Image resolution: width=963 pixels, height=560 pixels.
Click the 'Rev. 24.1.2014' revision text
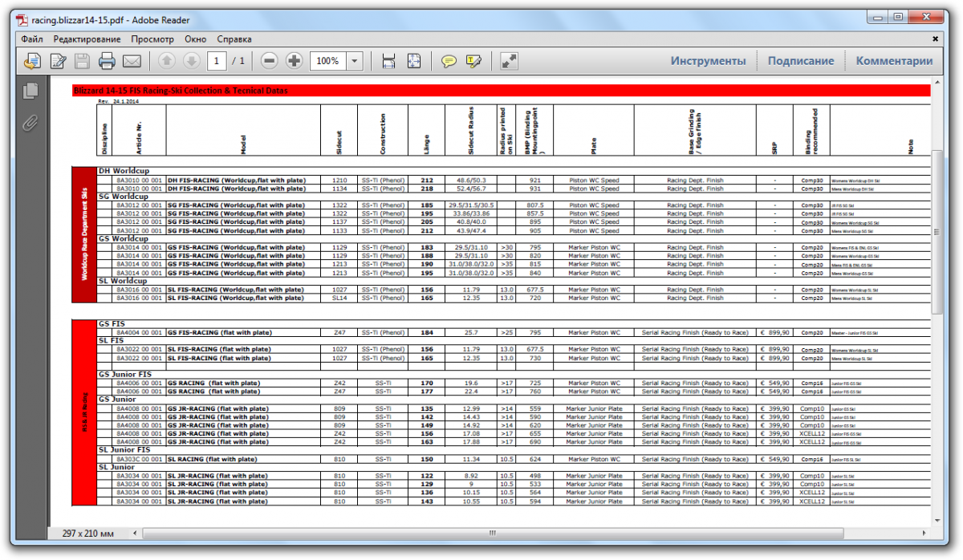pyautogui.click(x=119, y=102)
